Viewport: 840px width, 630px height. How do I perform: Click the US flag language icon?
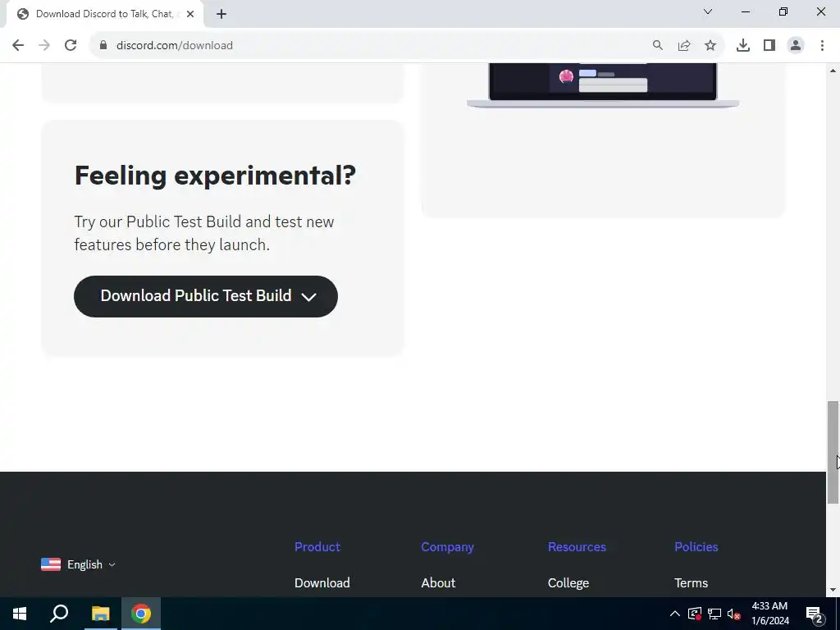click(x=51, y=564)
